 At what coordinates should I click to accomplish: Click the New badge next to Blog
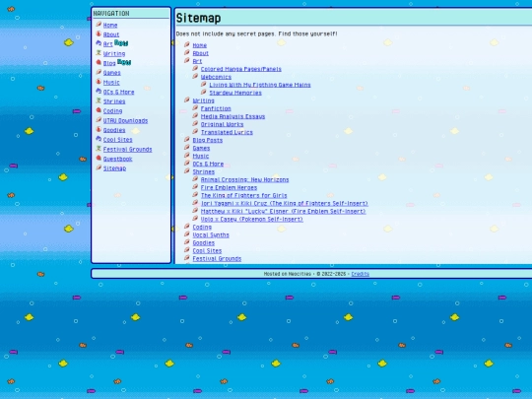pyautogui.click(x=124, y=62)
